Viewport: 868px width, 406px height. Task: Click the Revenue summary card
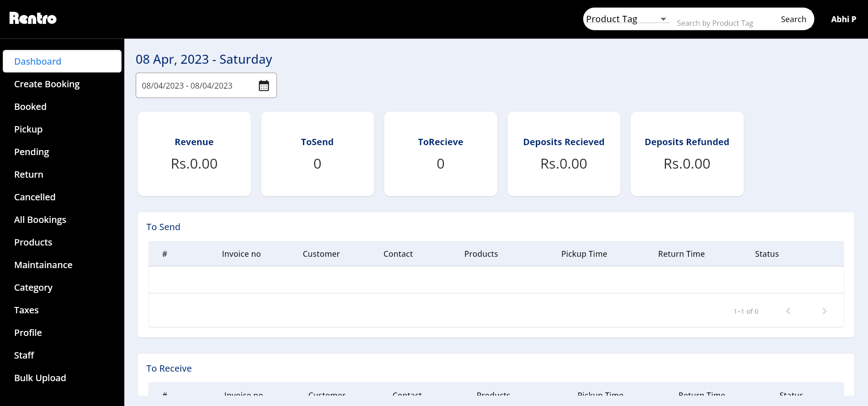[x=194, y=154]
